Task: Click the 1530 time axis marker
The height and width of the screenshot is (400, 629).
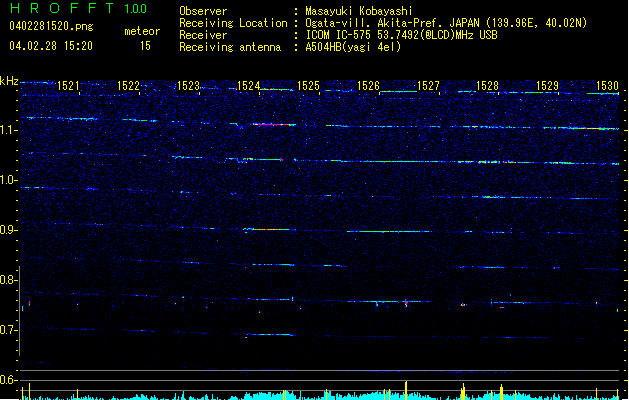Action: click(607, 86)
